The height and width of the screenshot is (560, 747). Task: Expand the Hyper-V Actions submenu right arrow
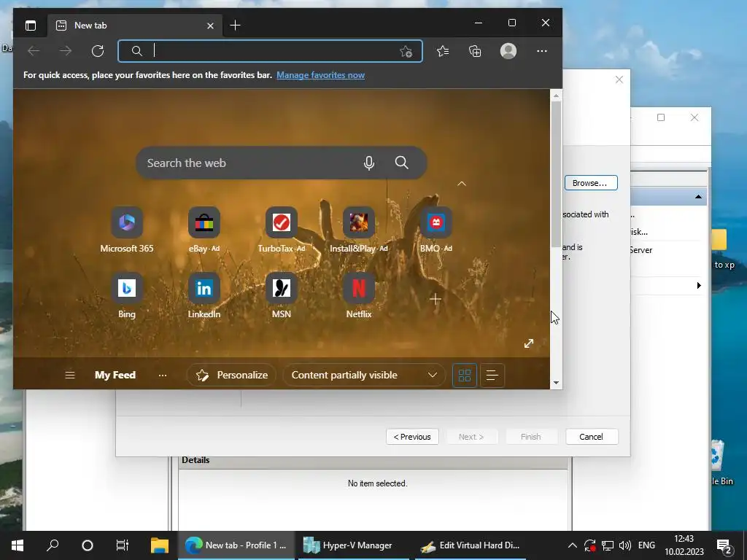(x=699, y=285)
